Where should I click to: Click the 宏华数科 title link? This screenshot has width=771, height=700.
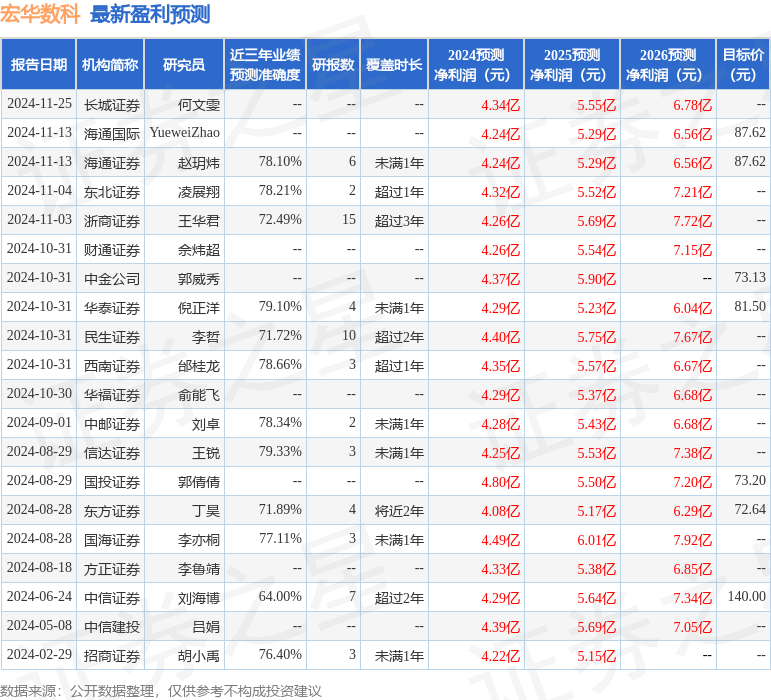coord(40,14)
